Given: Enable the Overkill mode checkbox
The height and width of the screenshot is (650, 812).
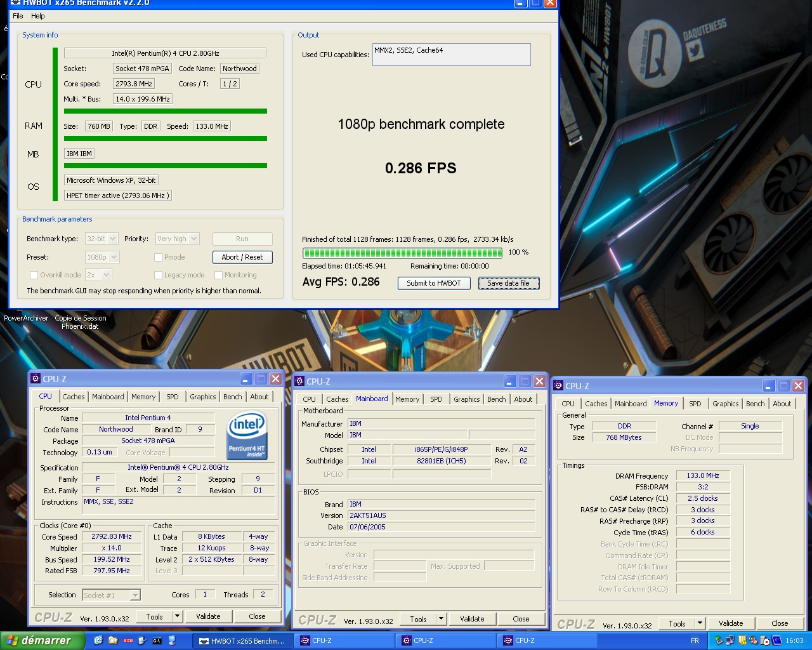Looking at the screenshot, I should tap(34, 275).
